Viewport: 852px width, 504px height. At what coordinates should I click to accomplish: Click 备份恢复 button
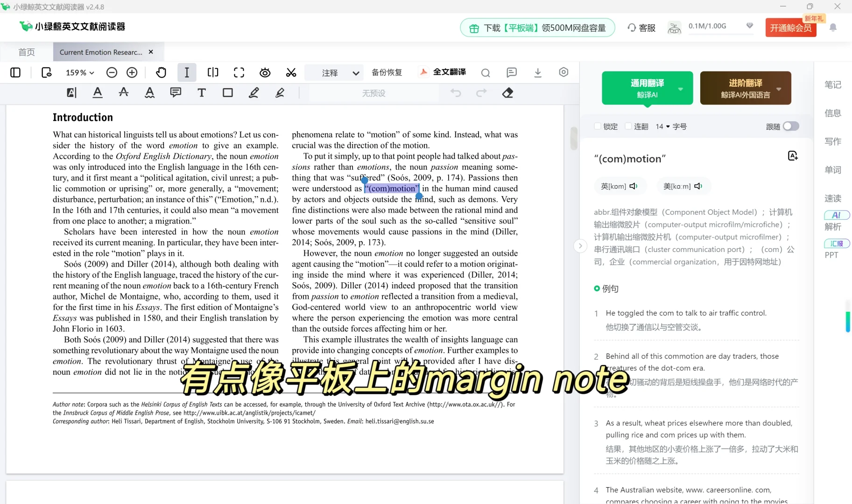coord(387,72)
